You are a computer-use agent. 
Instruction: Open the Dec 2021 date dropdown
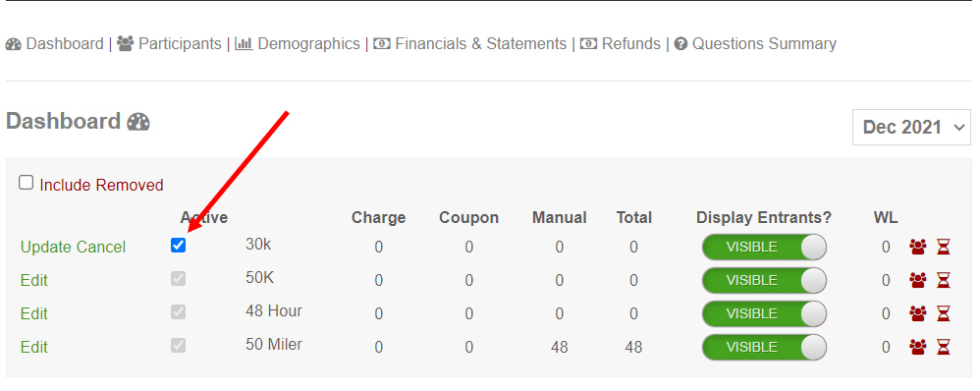(911, 127)
